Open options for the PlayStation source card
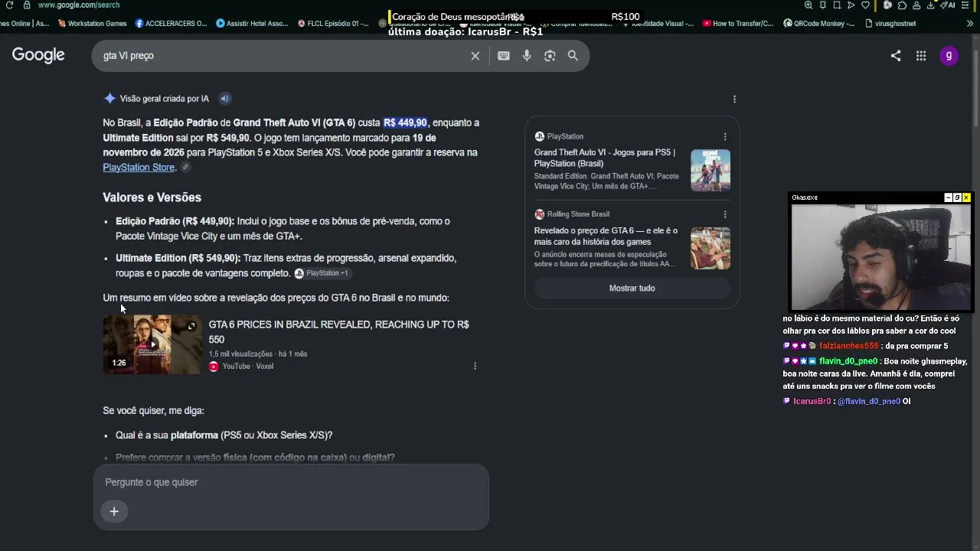 [x=725, y=137]
